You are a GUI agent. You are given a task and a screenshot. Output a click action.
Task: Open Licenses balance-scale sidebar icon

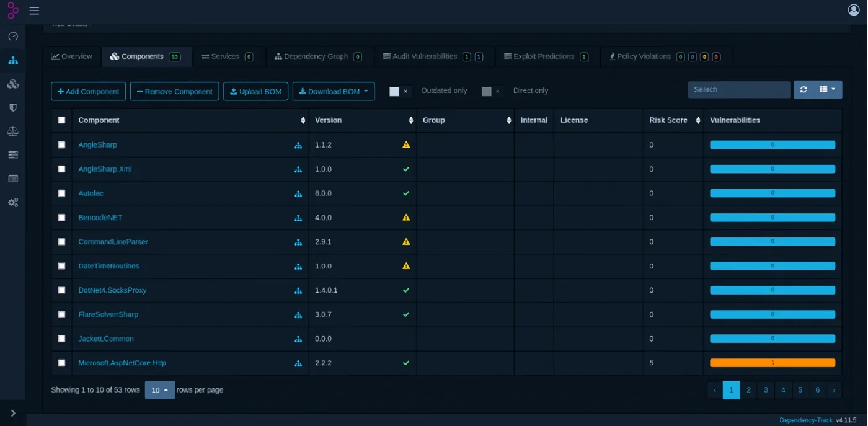[13, 131]
